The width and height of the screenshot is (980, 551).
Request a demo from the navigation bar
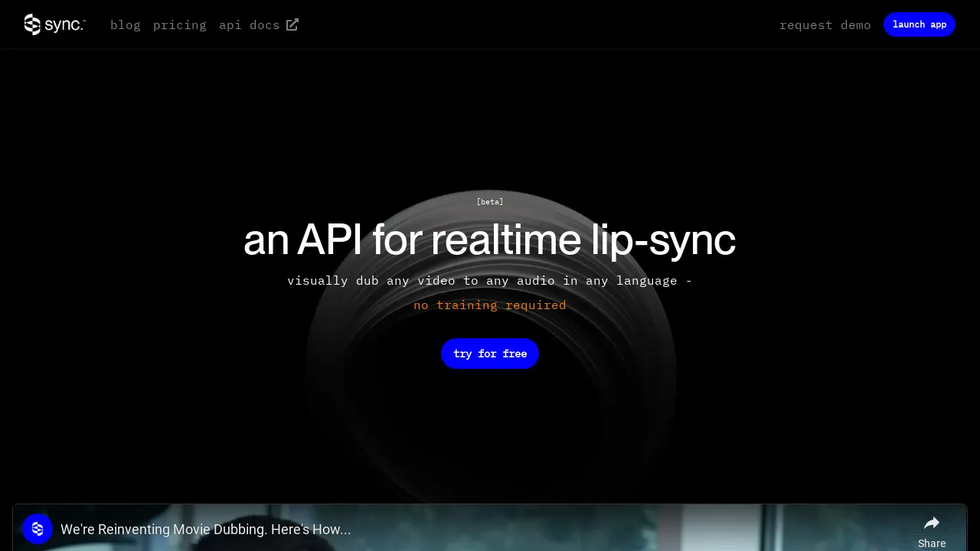click(825, 24)
